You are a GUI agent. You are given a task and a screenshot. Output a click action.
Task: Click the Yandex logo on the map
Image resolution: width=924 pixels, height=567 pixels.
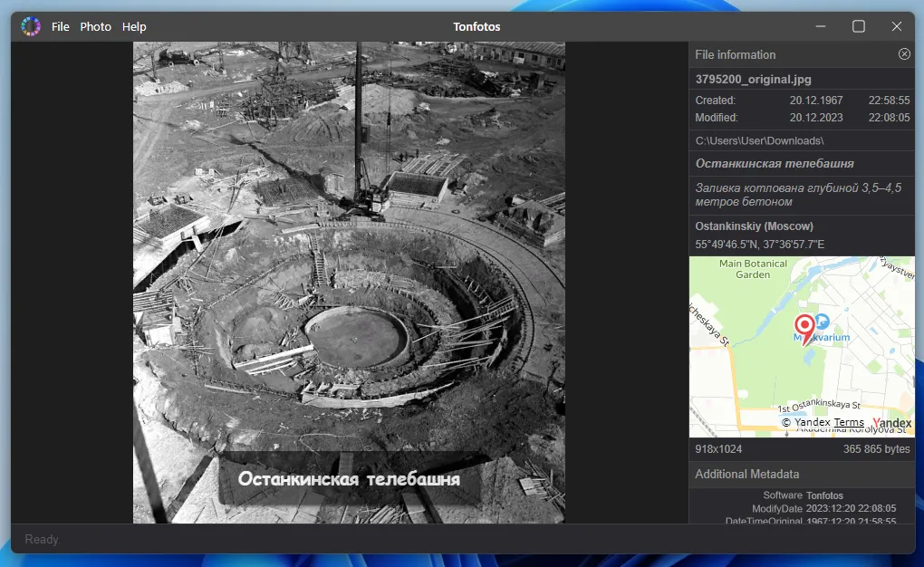891,423
